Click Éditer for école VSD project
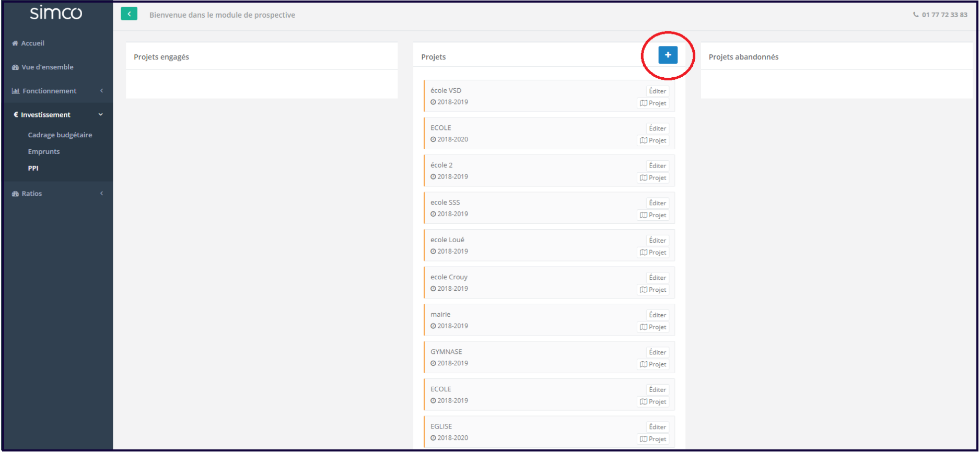 coord(657,91)
